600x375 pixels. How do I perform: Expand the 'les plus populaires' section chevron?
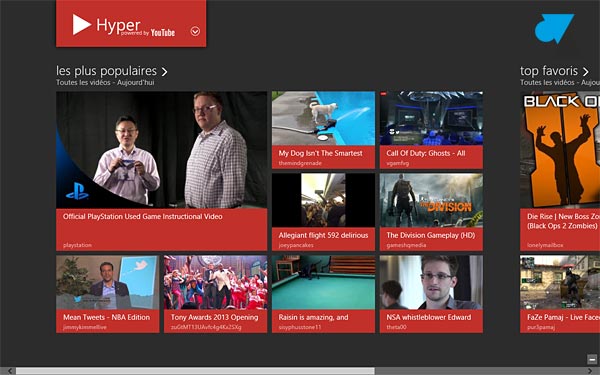pyautogui.click(x=164, y=72)
